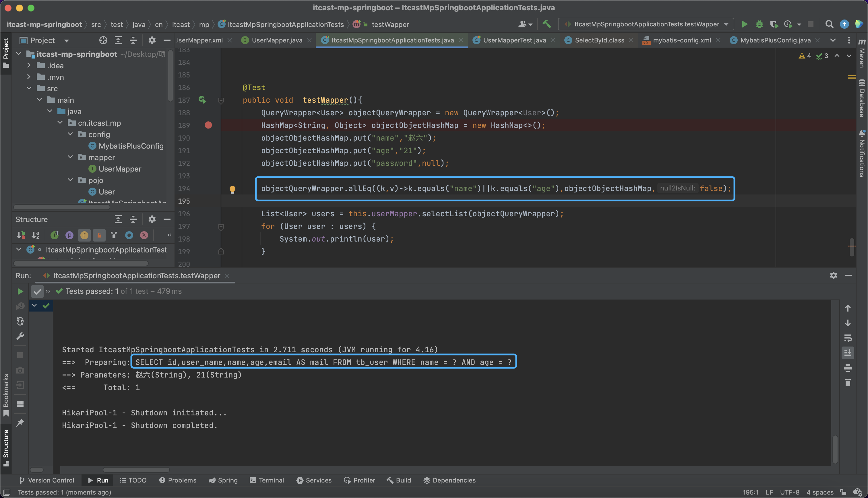Viewport: 868px width, 498px height.
Task: Switch to UserMapperTest.java tab
Action: point(514,40)
